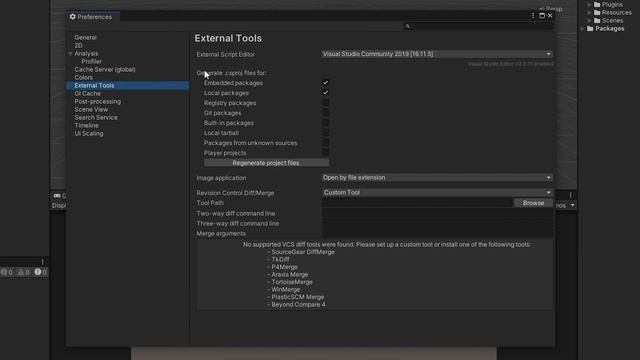The height and width of the screenshot is (360, 640).
Task: Expand the Scenes folder arrow
Action: point(589,20)
